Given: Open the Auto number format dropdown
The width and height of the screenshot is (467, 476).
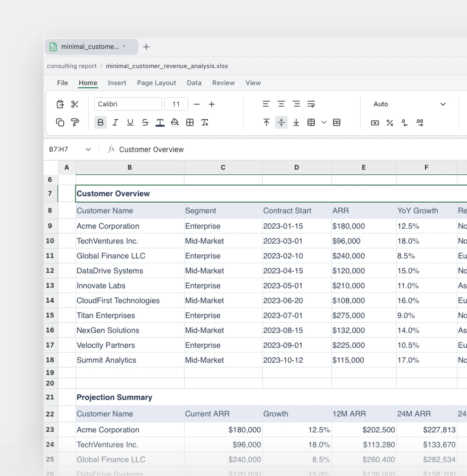Looking at the screenshot, I should pos(410,104).
